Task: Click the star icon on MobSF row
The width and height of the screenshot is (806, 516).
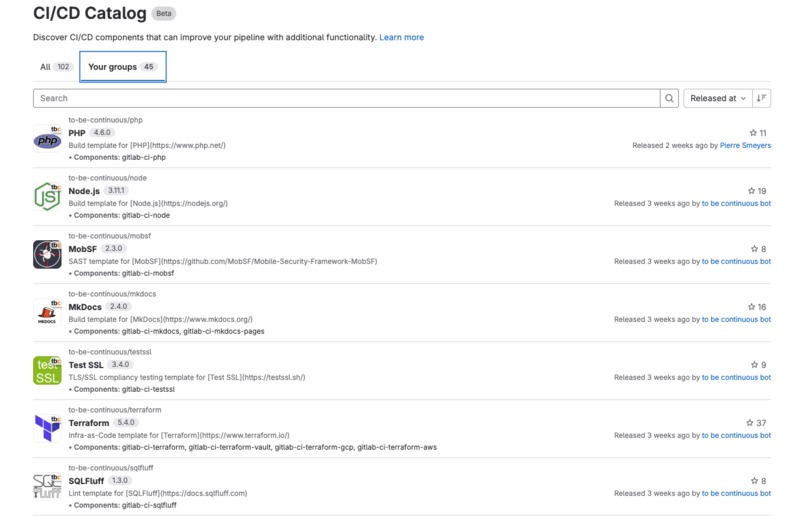Action: click(754, 249)
